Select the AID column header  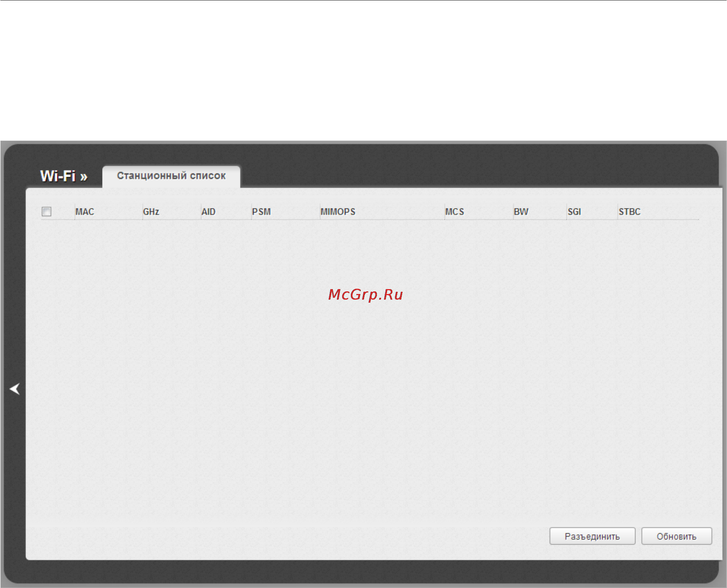(x=208, y=212)
